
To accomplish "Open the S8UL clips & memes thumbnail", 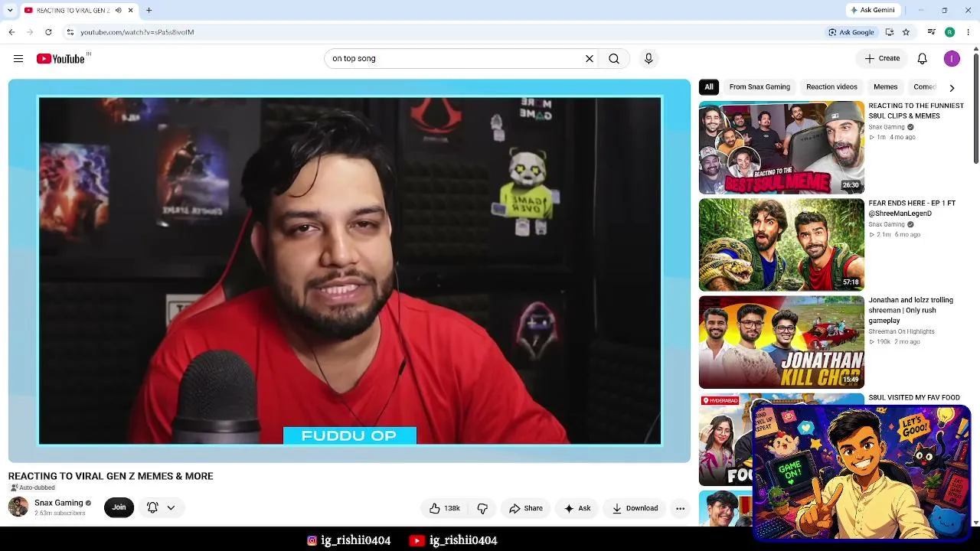I will tap(781, 148).
